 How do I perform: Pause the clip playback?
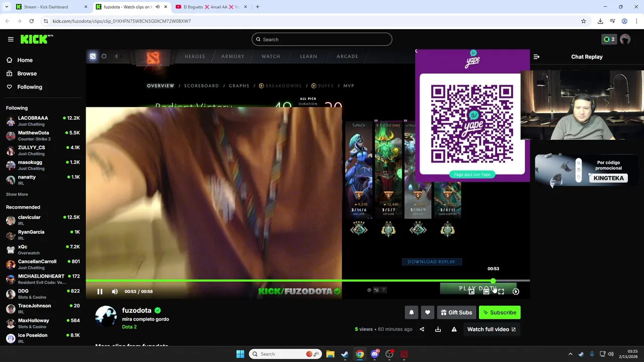[100, 292]
